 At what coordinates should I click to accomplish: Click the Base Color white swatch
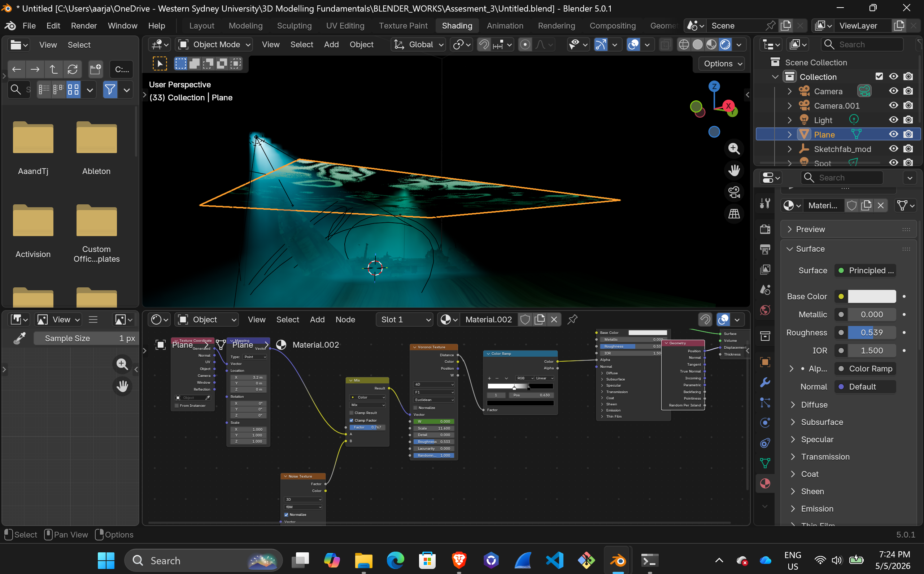[x=872, y=296]
